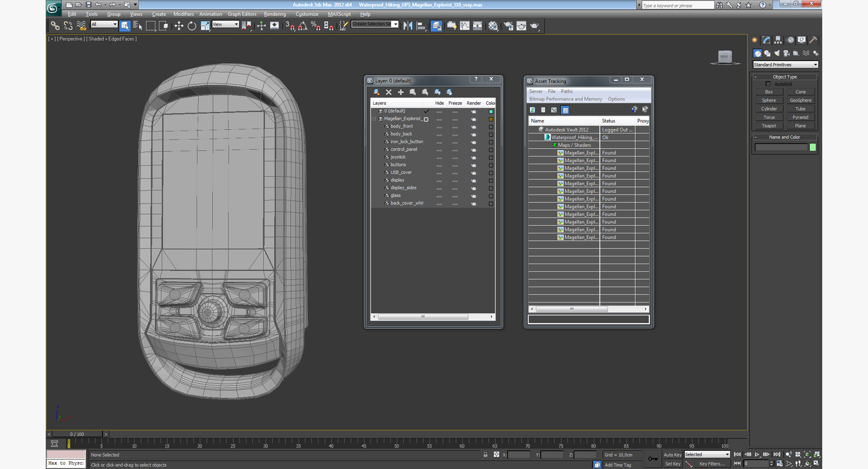
Task: Toggle the Auto Key mode
Action: tap(672, 454)
